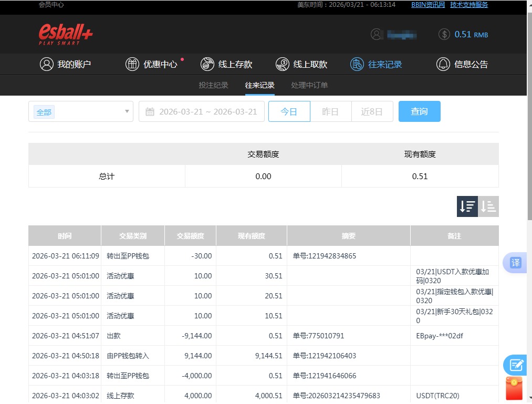Switch to the 处理中订单 tab
Image resolution: width=532 pixels, height=404 pixels.
309,84
